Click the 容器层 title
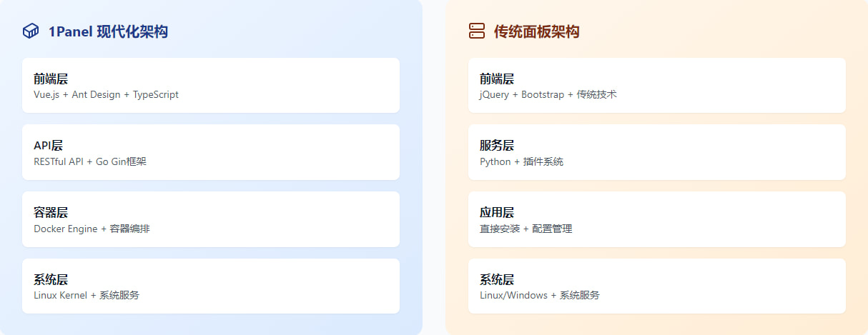The image size is (868, 335). 51,212
